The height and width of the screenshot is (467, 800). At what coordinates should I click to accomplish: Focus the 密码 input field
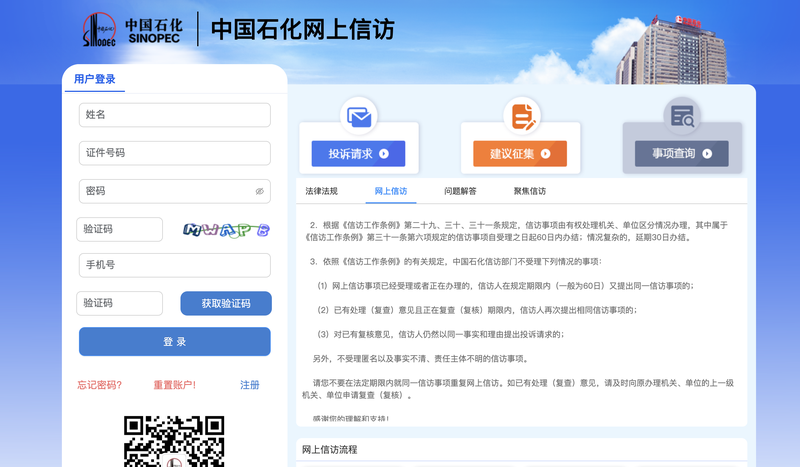tap(174, 191)
